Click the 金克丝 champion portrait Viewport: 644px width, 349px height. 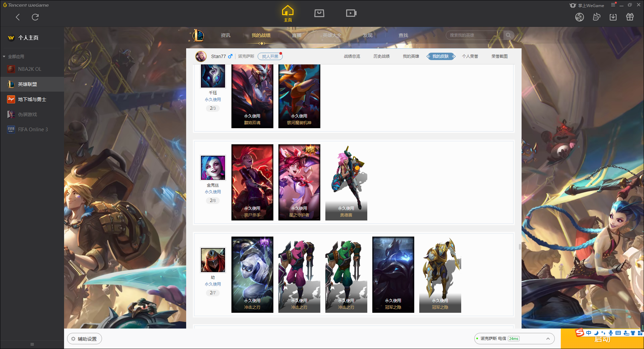pos(213,168)
